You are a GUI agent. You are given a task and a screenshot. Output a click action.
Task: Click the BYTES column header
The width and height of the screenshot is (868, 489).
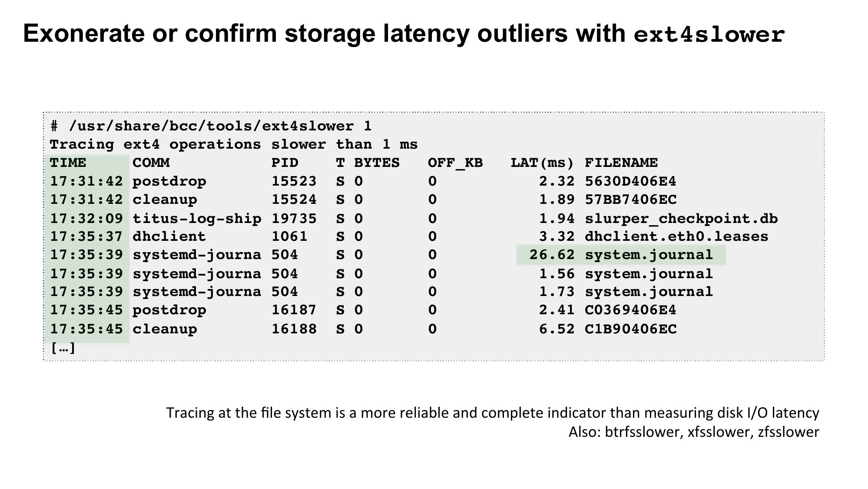click(377, 163)
